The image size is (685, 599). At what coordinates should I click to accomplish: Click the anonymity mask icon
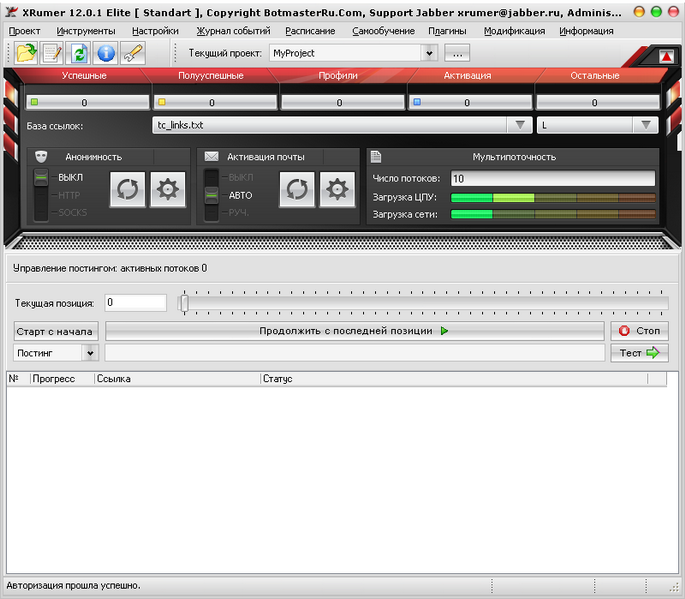click(41, 156)
